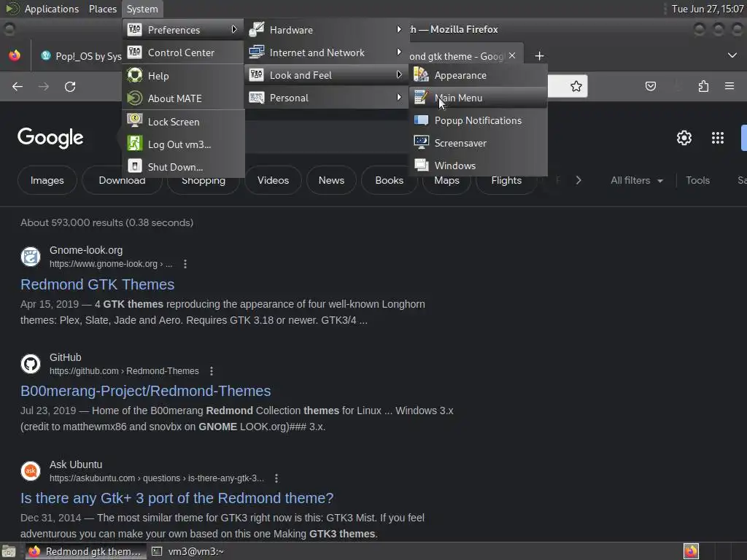Click the Firefox logo beside the tabs

15,55
